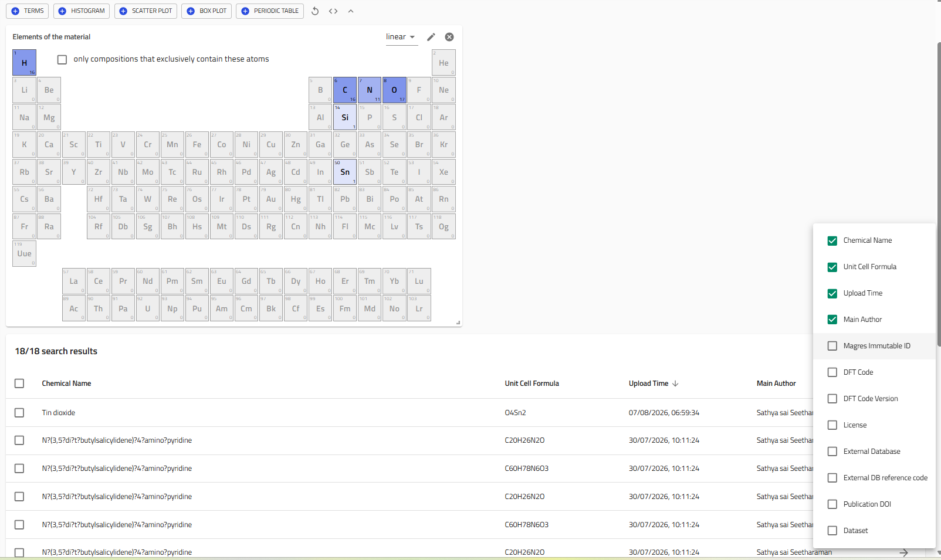This screenshot has height=560, width=941.
Task: Toggle Nitrogen element in periodic table
Action: point(370,90)
